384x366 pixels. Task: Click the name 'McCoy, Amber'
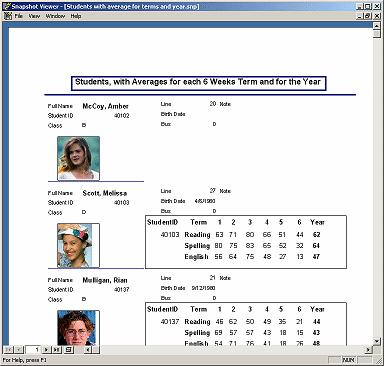tap(105, 106)
